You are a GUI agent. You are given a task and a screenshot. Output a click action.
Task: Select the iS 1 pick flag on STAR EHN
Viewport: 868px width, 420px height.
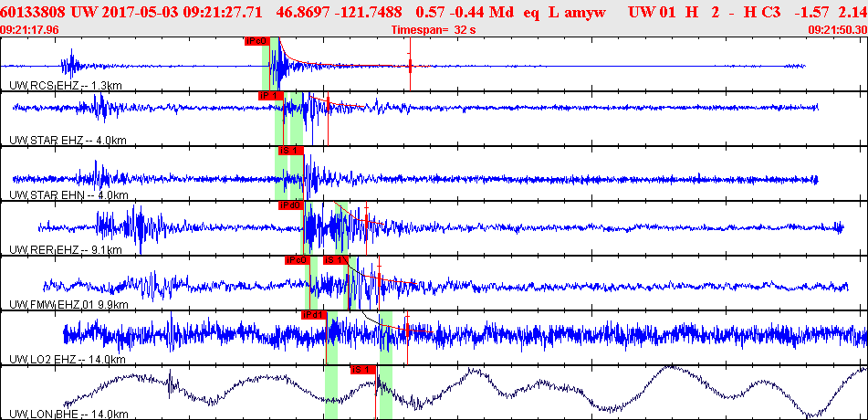click(x=291, y=150)
